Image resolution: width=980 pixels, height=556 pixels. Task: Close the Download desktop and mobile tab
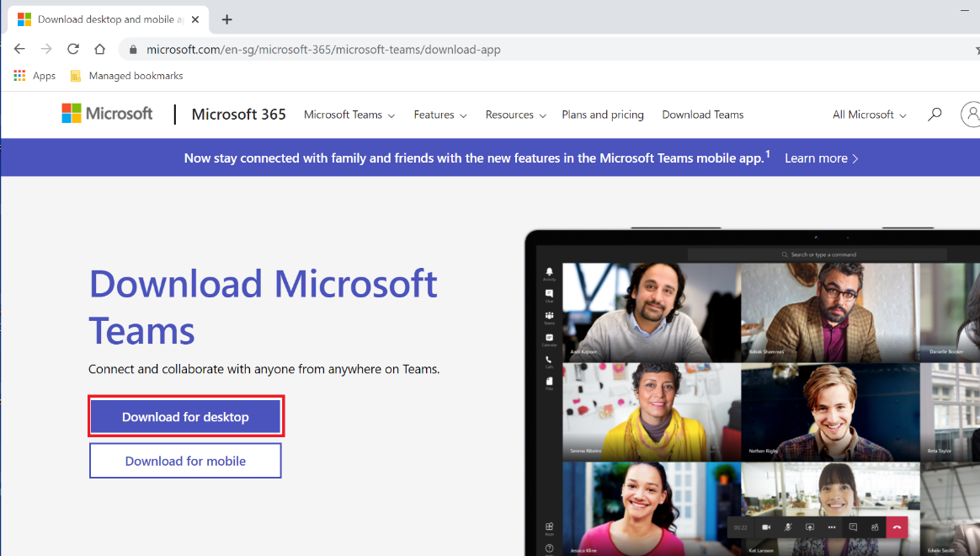point(195,19)
